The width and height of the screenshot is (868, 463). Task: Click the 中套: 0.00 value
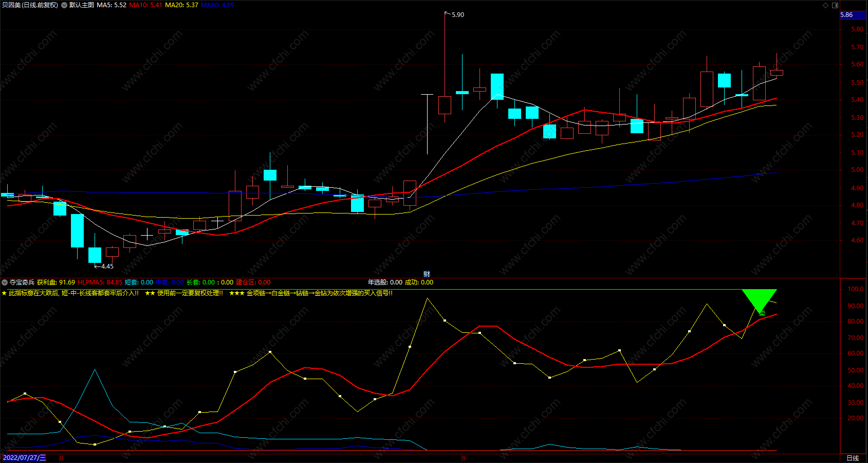tap(170, 282)
